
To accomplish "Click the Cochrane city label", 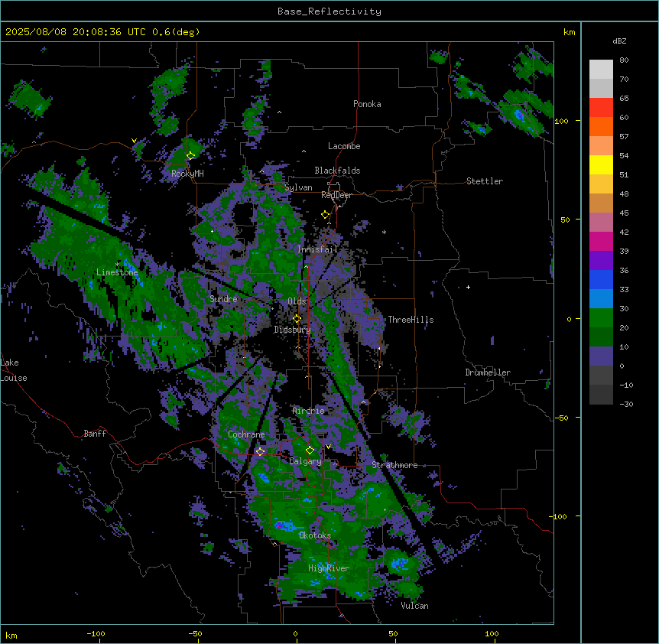I will (246, 434).
